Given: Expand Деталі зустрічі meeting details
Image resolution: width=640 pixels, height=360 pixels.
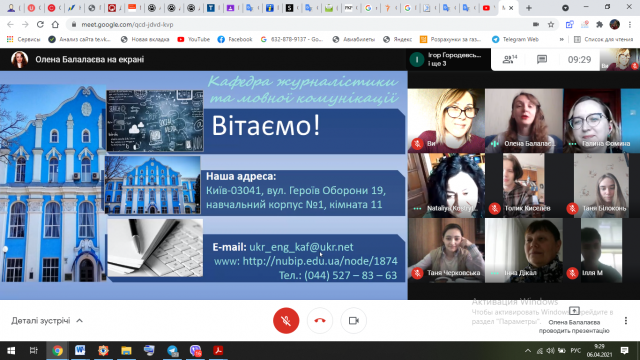Looking at the screenshot, I should coord(47,321).
